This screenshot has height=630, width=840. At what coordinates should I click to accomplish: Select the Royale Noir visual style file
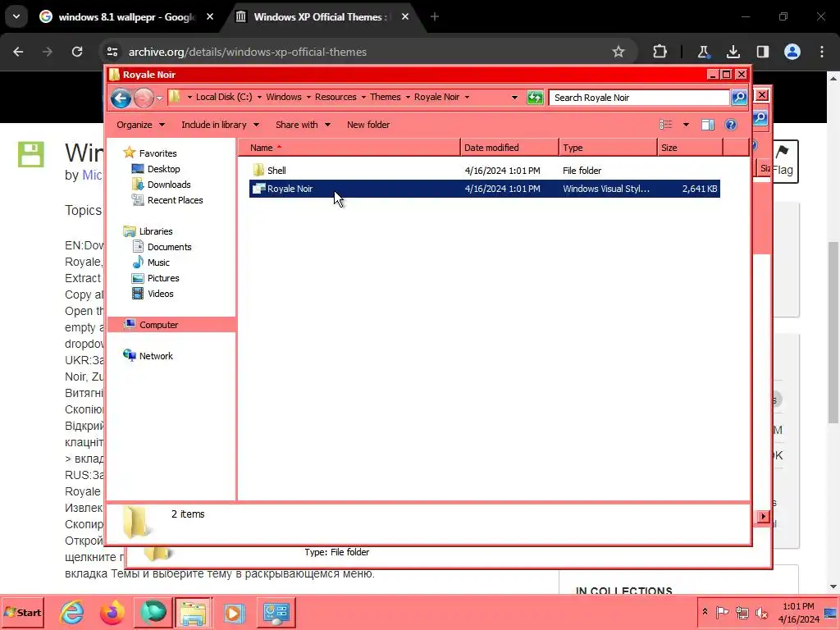(x=484, y=189)
